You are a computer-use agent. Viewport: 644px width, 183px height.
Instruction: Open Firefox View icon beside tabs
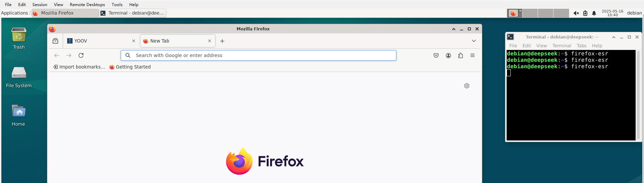click(55, 41)
